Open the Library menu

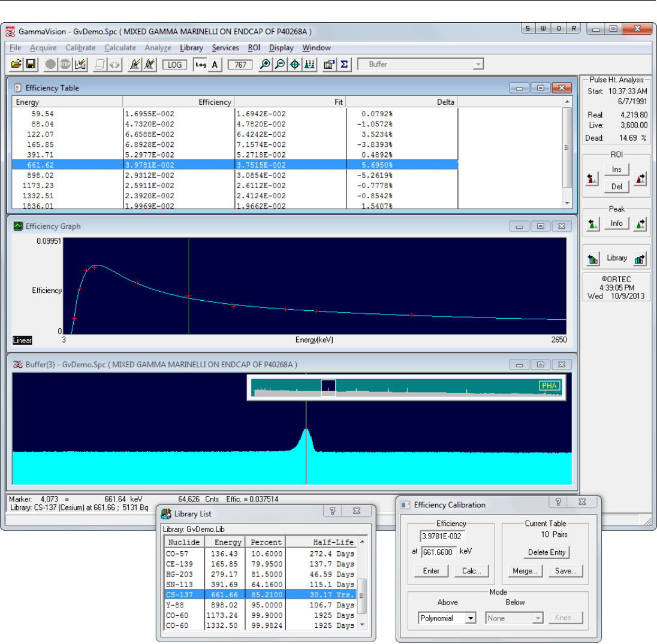point(191,48)
